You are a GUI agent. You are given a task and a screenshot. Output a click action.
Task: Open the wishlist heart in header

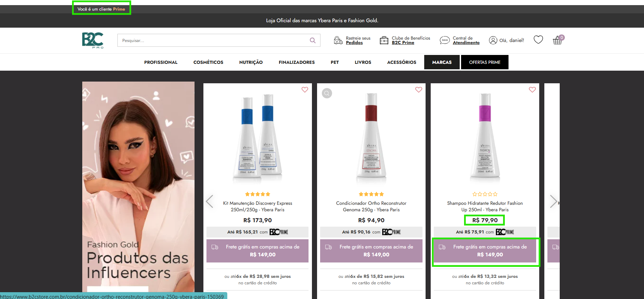(x=538, y=40)
